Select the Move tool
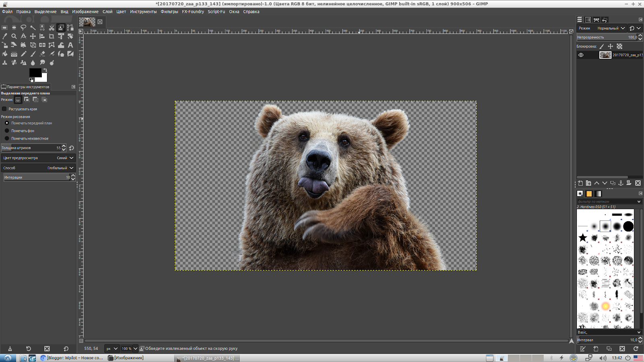This screenshot has height=362, width=644. click(33, 36)
